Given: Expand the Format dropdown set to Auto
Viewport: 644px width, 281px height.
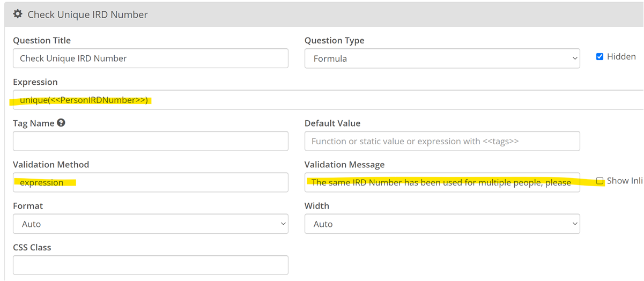Looking at the screenshot, I should (x=150, y=224).
